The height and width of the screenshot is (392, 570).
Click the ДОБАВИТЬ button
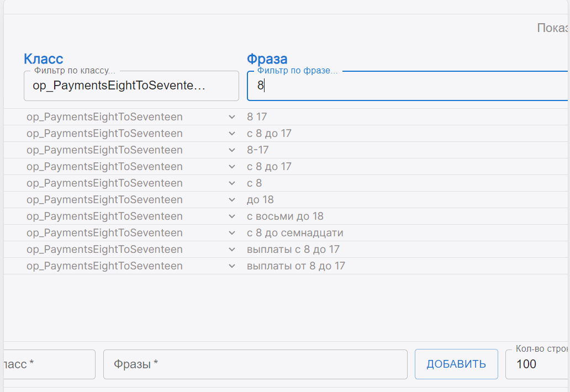(456, 364)
